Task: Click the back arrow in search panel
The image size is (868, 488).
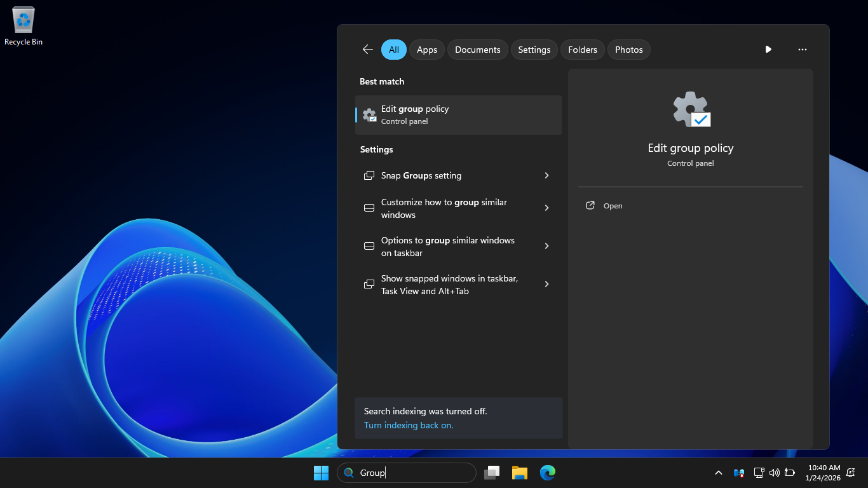Action: tap(367, 50)
